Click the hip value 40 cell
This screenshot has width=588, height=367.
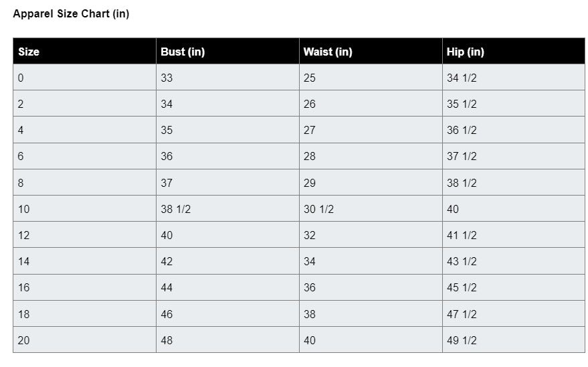[x=453, y=209]
